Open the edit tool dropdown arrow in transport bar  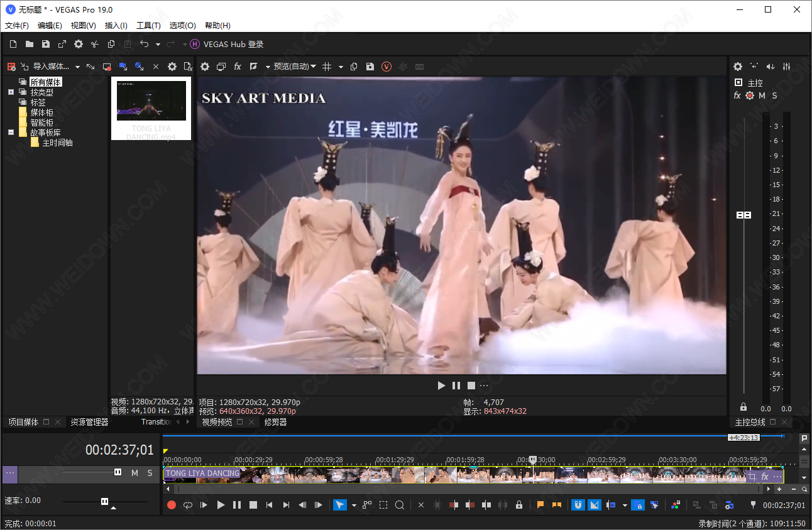click(354, 505)
